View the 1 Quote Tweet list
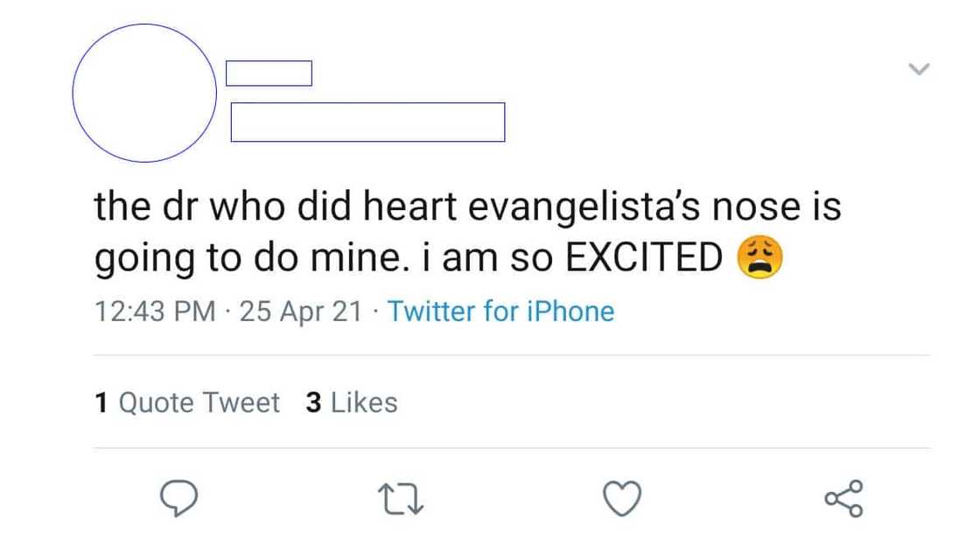The width and height of the screenshot is (980, 546). point(186,402)
